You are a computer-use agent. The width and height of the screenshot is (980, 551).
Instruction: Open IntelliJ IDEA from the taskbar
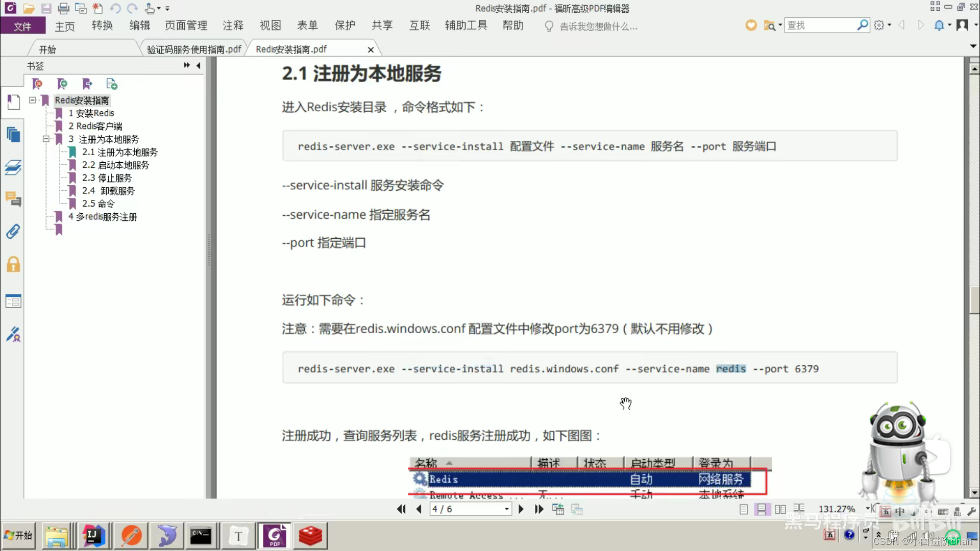click(x=93, y=536)
